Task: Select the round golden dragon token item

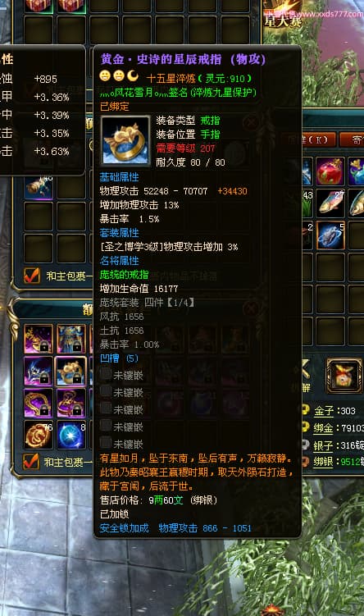Action: (39, 435)
